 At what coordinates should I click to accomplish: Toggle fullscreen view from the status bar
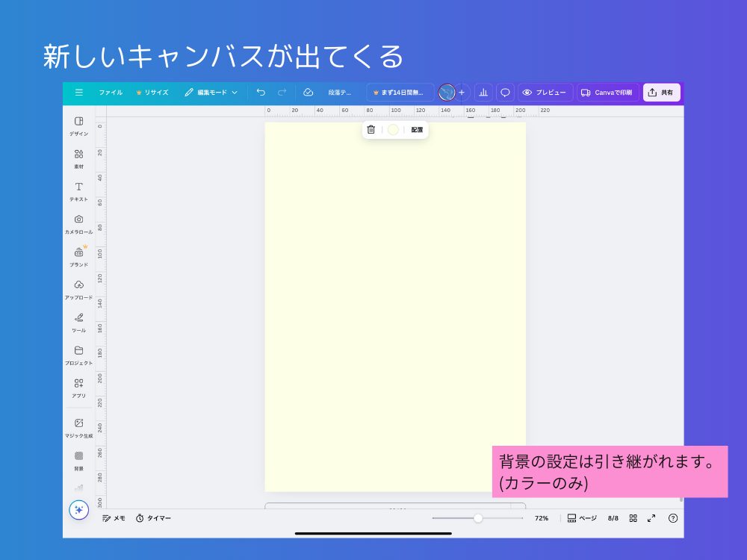651,518
